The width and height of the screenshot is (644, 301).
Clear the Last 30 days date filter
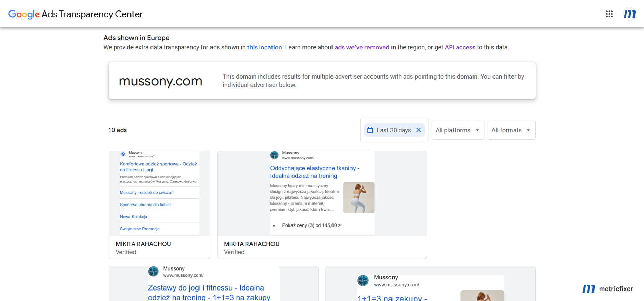pyautogui.click(x=419, y=130)
